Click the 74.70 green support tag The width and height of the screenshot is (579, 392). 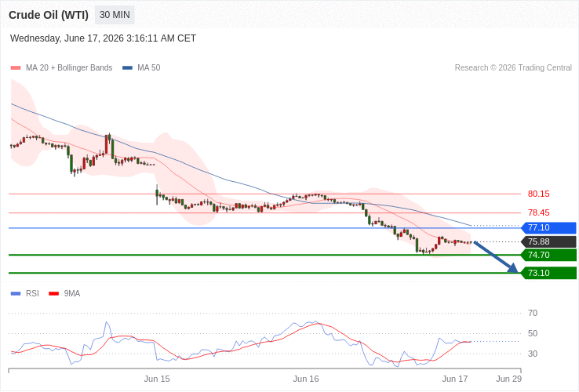548,255
